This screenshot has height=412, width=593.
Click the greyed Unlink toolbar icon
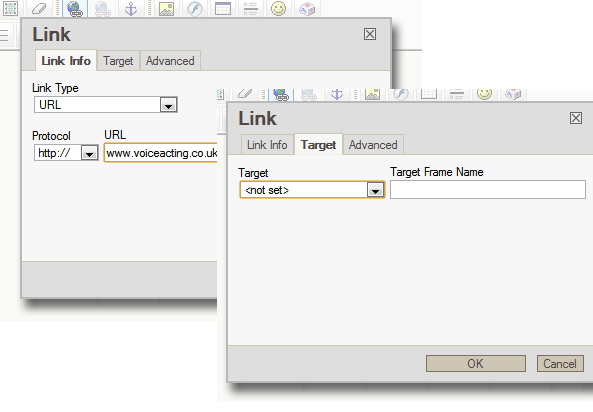(x=102, y=8)
